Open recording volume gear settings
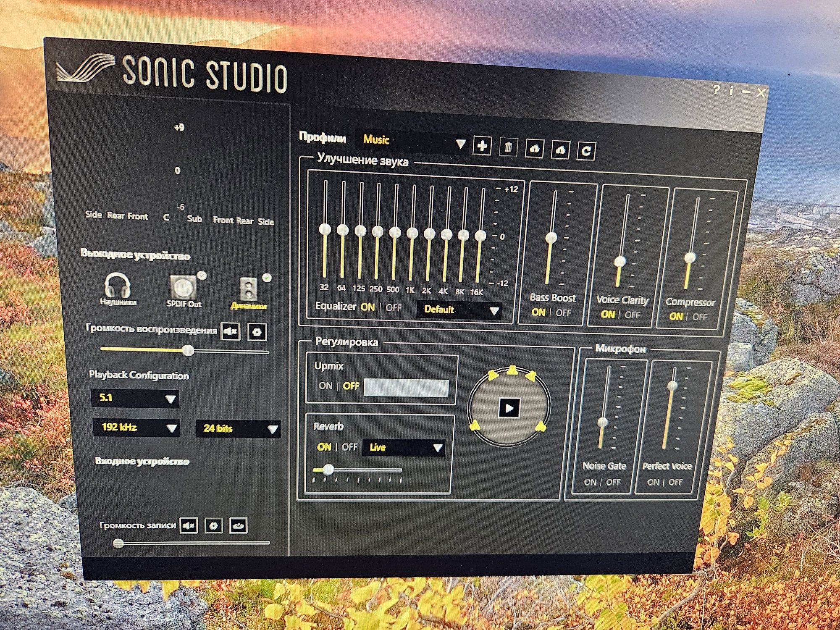 [x=214, y=525]
